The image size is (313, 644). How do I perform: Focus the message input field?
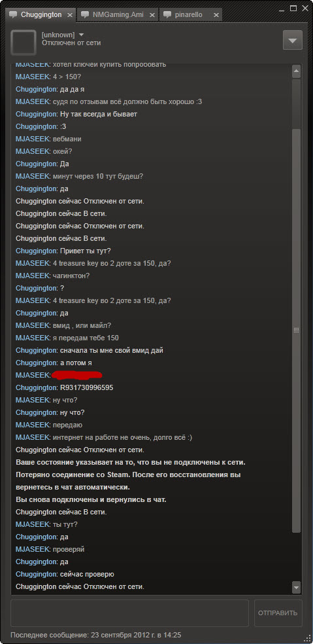(129, 613)
